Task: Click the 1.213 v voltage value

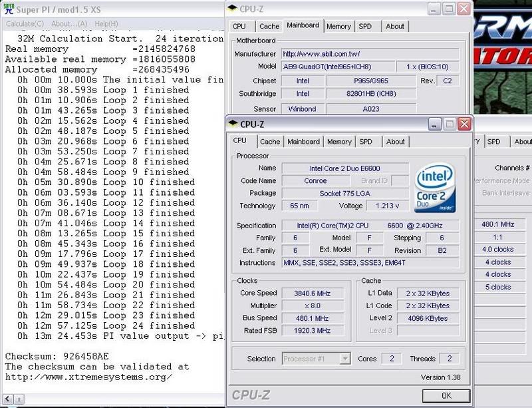Action: 388,206
